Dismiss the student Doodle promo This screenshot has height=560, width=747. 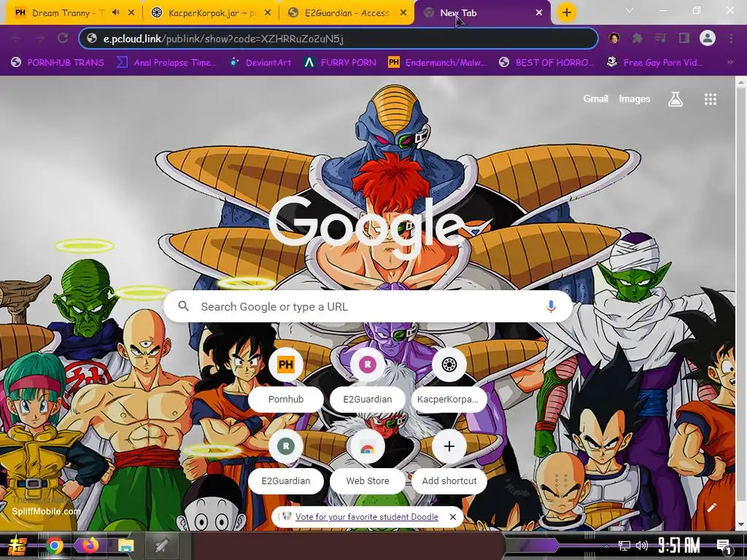pos(452,517)
